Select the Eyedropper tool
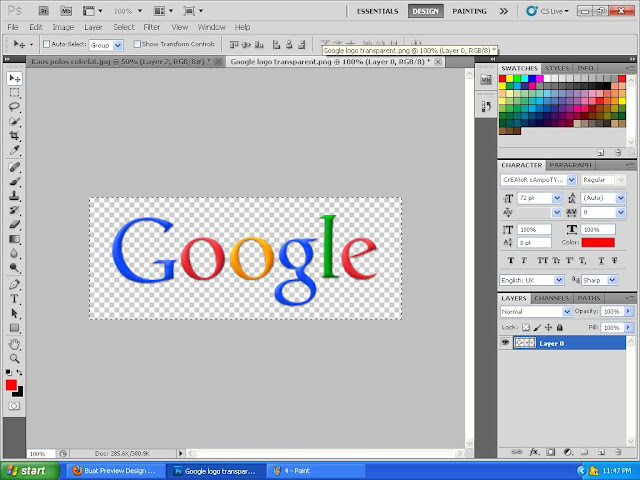The height and width of the screenshot is (480, 640). [14, 150]
